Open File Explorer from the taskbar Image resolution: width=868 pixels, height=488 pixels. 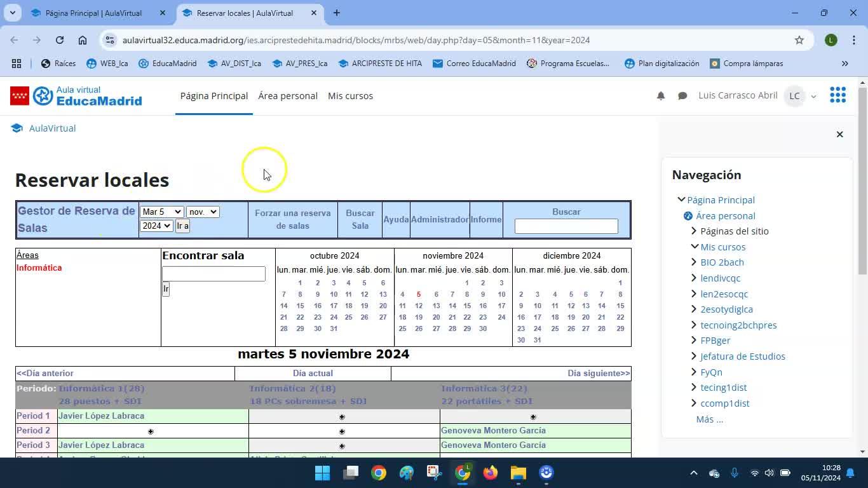[x=519, y=473]
